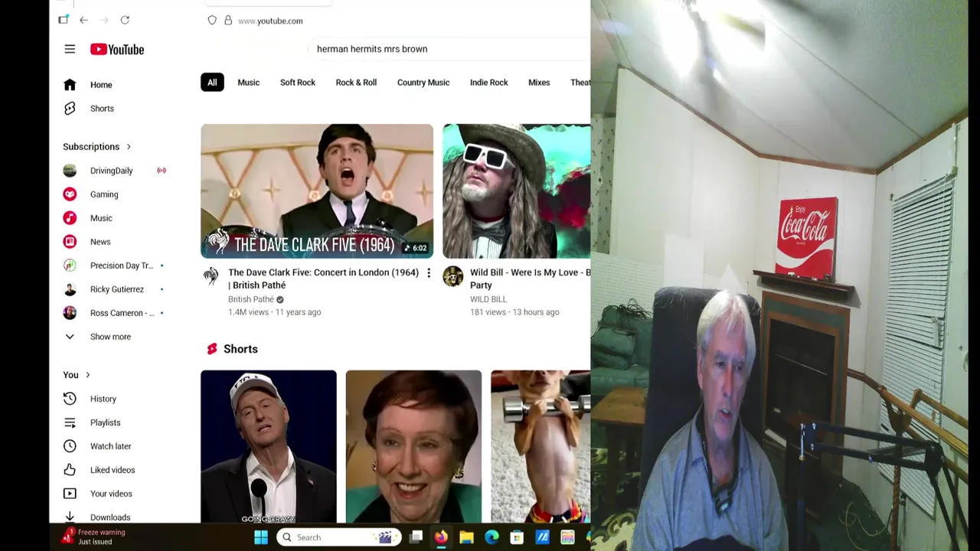Open the 'Going Crazy' Short thumbnail
The image size is (980, 551).
click(269, 447)
